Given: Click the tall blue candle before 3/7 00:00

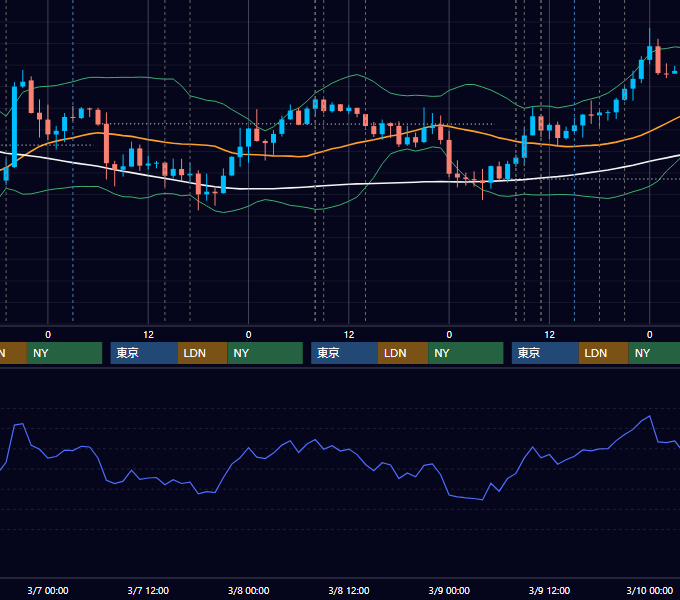Looking at the screenshot, I should (x=14, y=127).
